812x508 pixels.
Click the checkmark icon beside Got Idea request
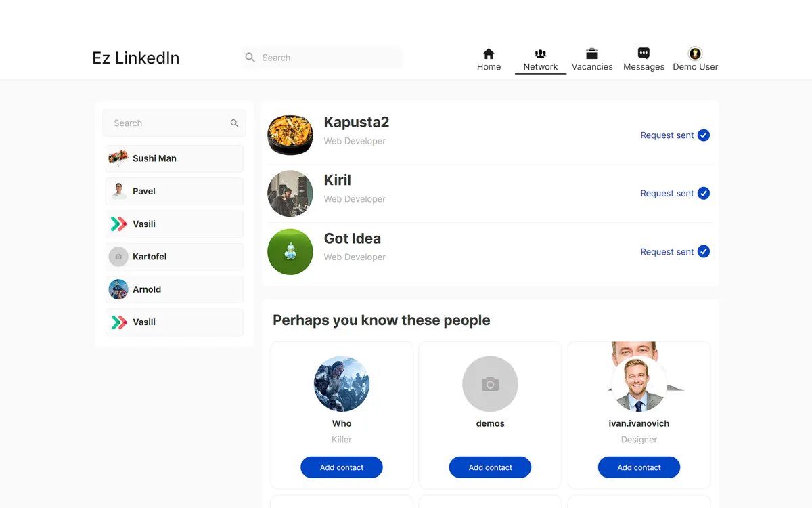pyautogui.click(x=704, y=252)
